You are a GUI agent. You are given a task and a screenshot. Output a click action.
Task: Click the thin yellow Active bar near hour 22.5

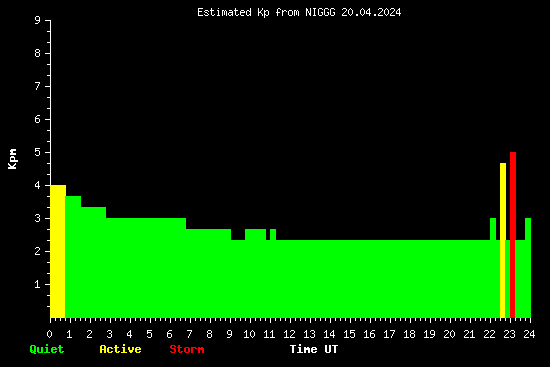point(503,241)
